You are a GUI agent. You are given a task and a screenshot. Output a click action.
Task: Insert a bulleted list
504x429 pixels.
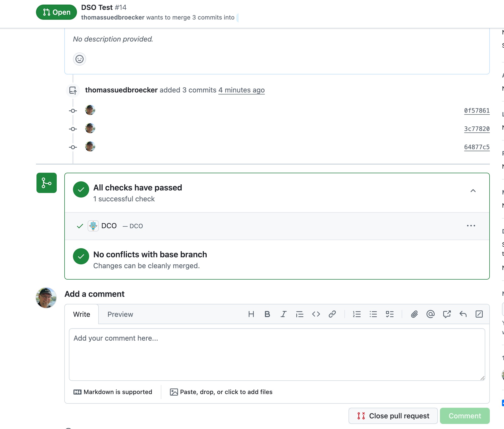tap(373, 314)
